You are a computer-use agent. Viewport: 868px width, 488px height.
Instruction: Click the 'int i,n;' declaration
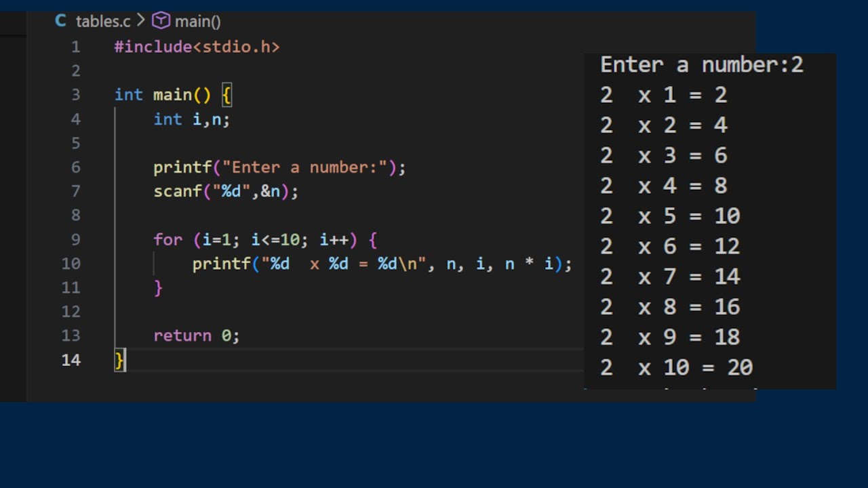pyautogui.click(x=192, y=119)
